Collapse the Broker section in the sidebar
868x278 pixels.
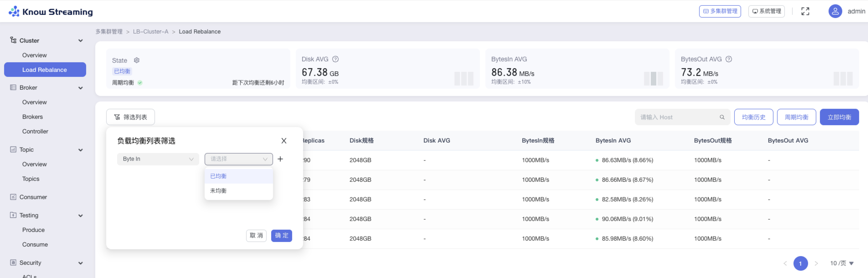pos(80,88)
